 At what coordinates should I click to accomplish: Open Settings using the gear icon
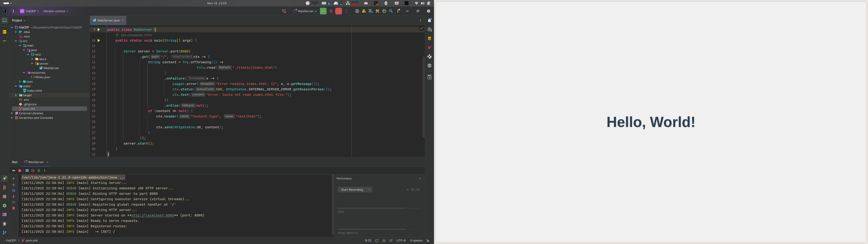(5, 206)
